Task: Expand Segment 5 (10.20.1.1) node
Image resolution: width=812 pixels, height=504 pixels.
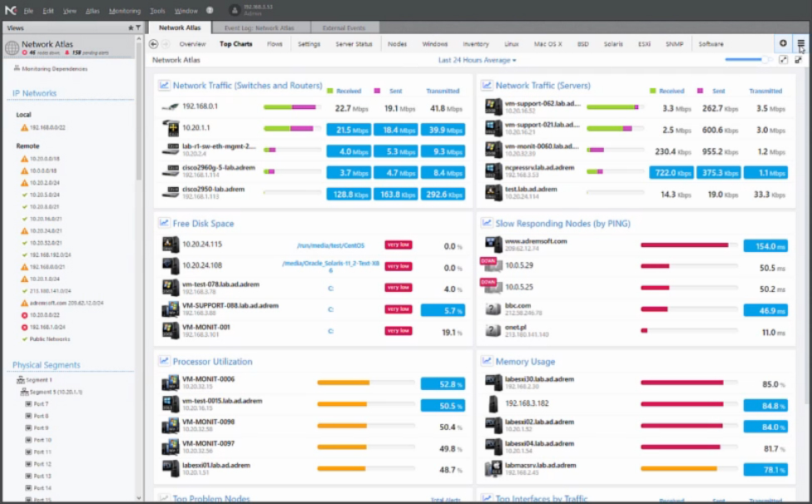Action: [x=24, y=392]
